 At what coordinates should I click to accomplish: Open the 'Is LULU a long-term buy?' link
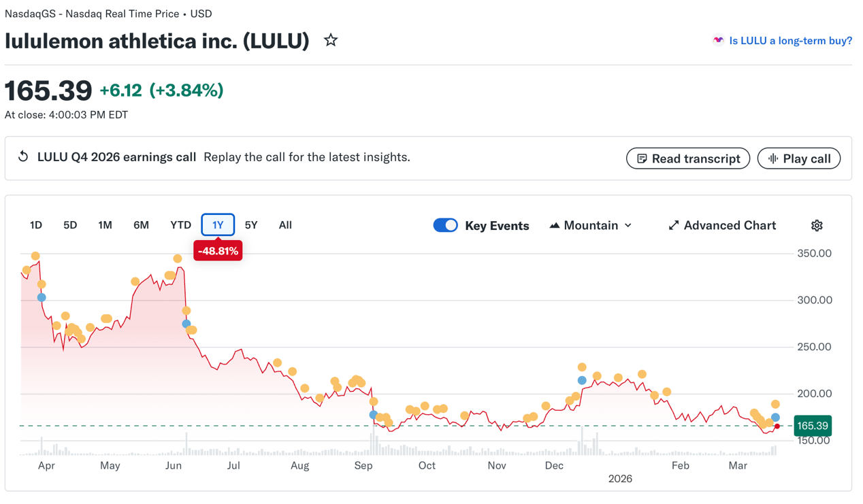pyautogui.click(x=789, y=40)
